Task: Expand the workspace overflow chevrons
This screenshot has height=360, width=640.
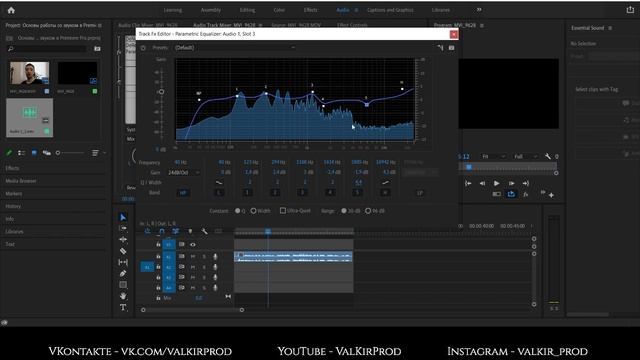Action: point(479,9)
